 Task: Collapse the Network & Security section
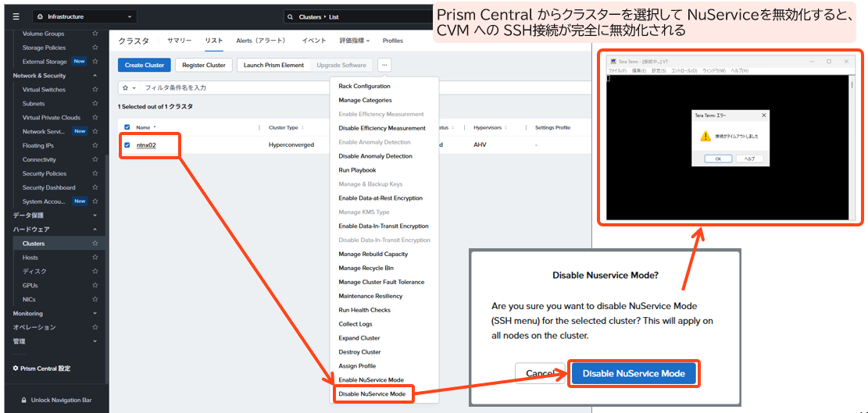(x=95, y=76)
